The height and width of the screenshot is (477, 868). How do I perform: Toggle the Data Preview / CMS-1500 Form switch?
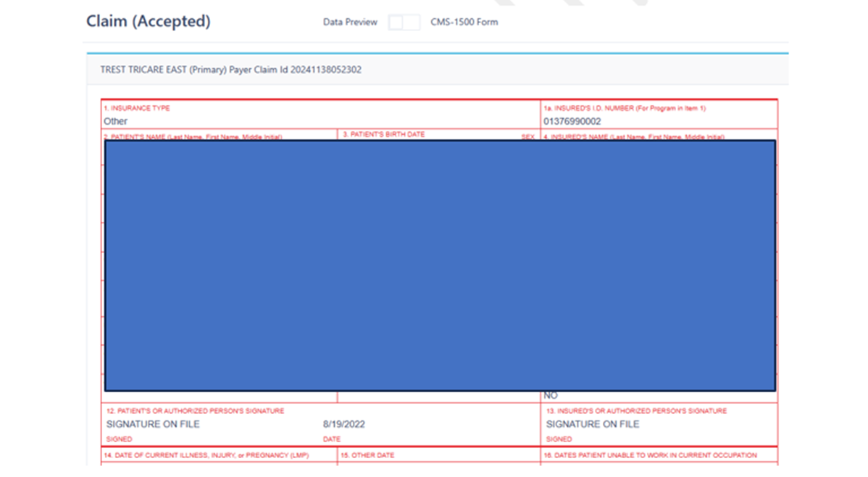(x=404, y=22)
